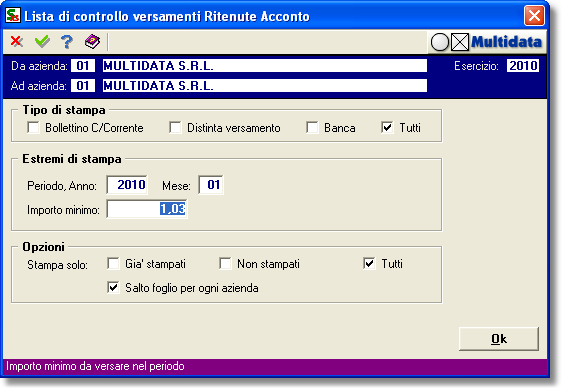
Task: Click the Opzioni group label
Action: [43, 247]
